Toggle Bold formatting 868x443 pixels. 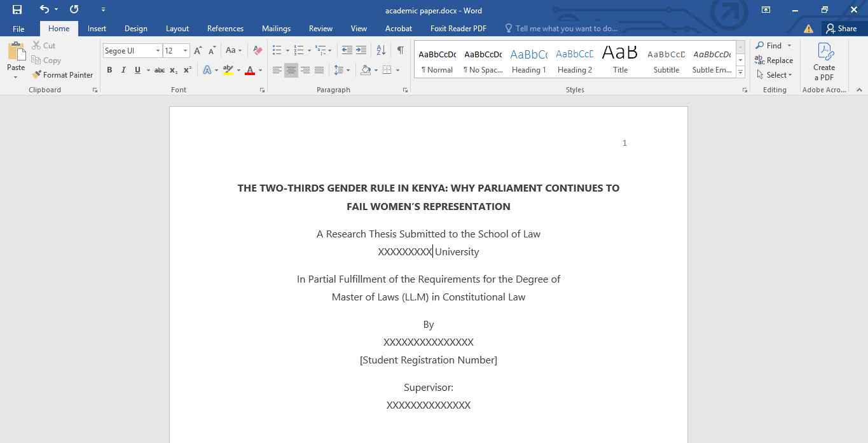(109, 70)
